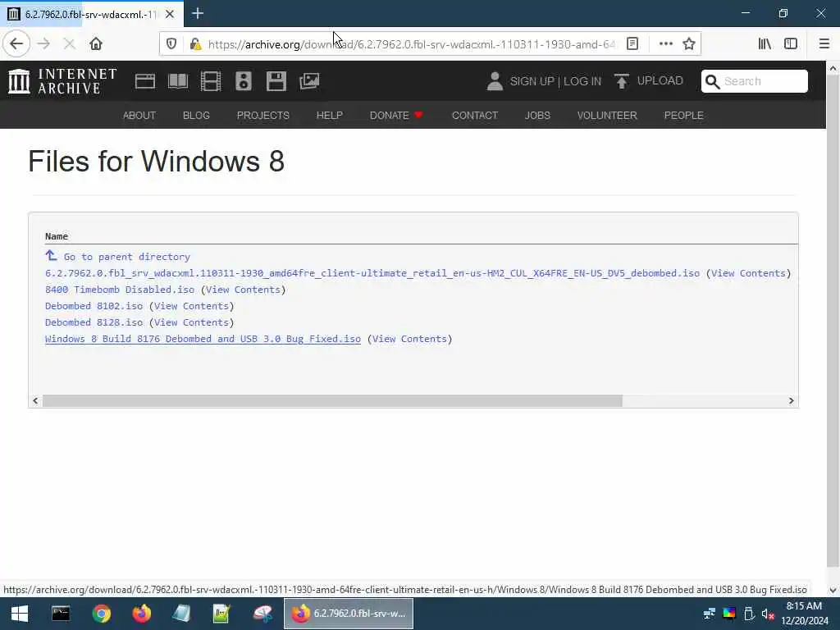Open the Firefox hamburger menu
This screenshot has width=840, height=630.
click(x=824, y=44)
